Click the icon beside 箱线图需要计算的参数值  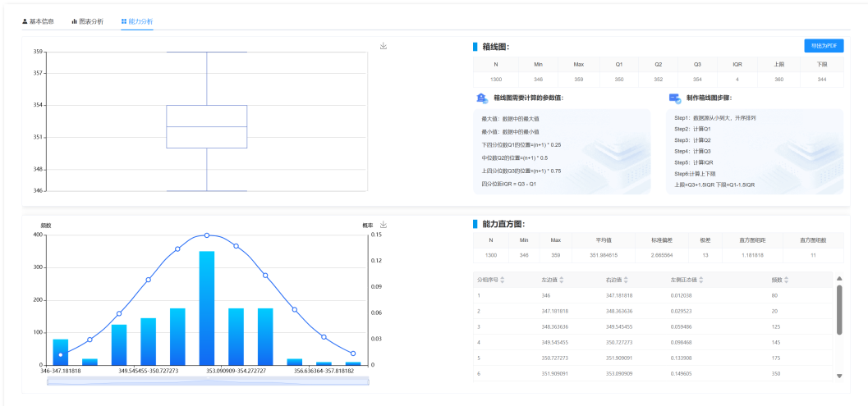pyautogui.click(x=482, y=98)
